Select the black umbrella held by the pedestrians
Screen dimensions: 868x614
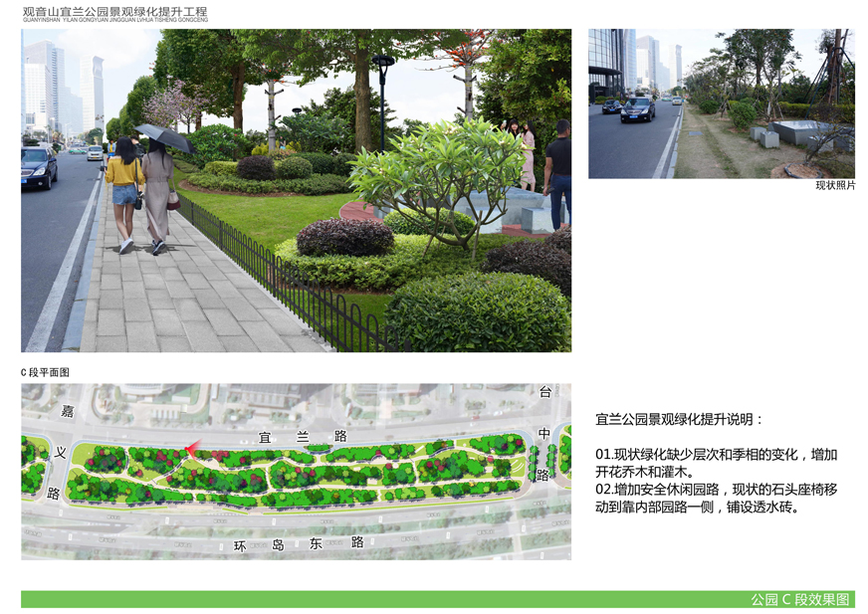[x=164, y=137]
